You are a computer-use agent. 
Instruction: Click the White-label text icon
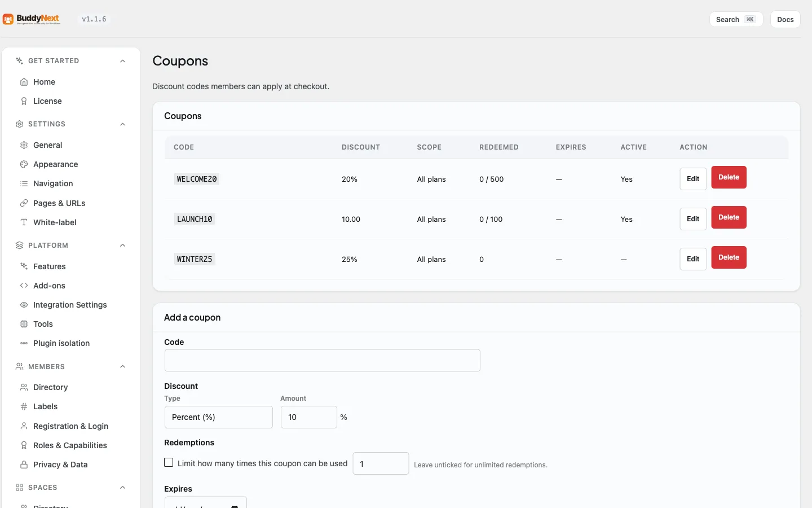(x=24, y=222)
